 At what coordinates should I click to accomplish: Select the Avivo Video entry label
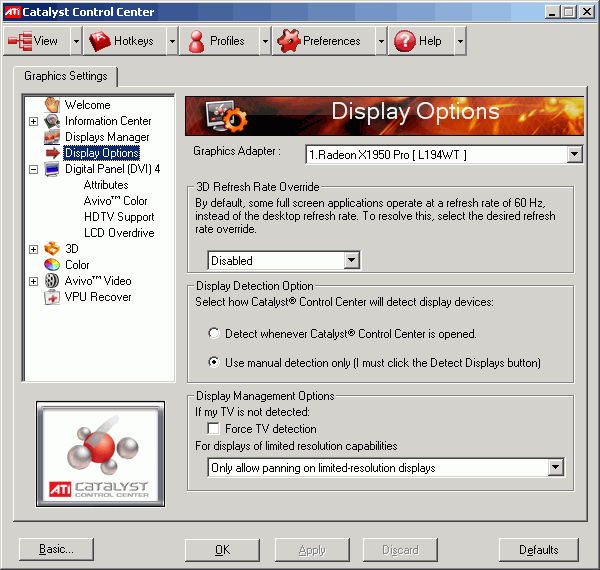coord(98,281)
